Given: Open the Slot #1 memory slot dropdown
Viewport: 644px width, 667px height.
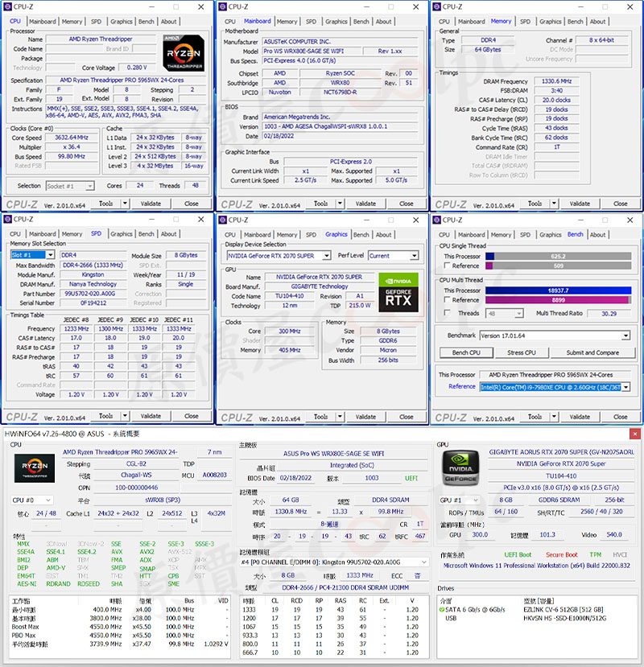Looking at the screenshot, I should pos(50,255).
